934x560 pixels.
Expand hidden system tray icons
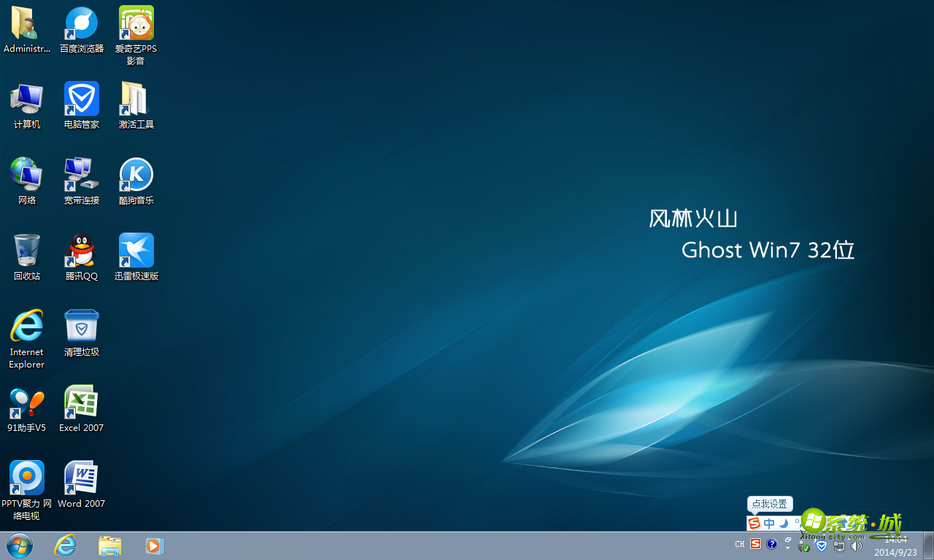tap(787, 547)
